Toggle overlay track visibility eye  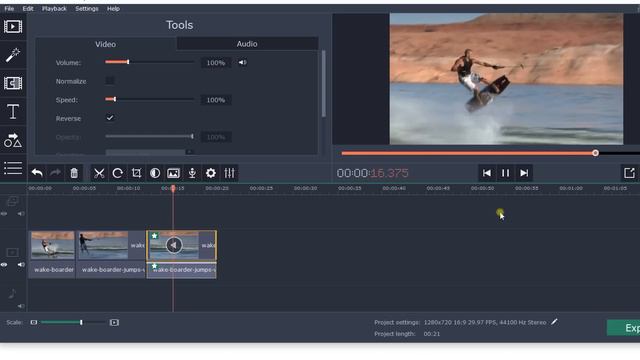pos(4,214)
